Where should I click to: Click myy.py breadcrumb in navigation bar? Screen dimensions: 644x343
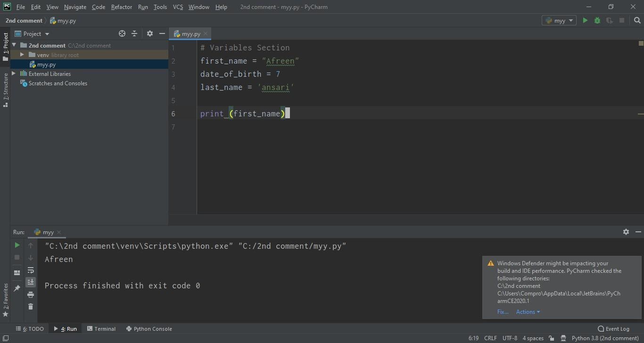pos(63,21)
